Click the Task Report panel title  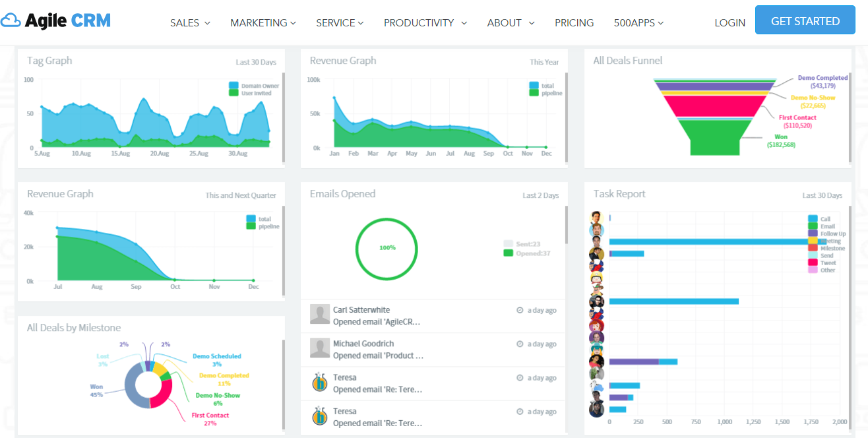pos(619,194)
